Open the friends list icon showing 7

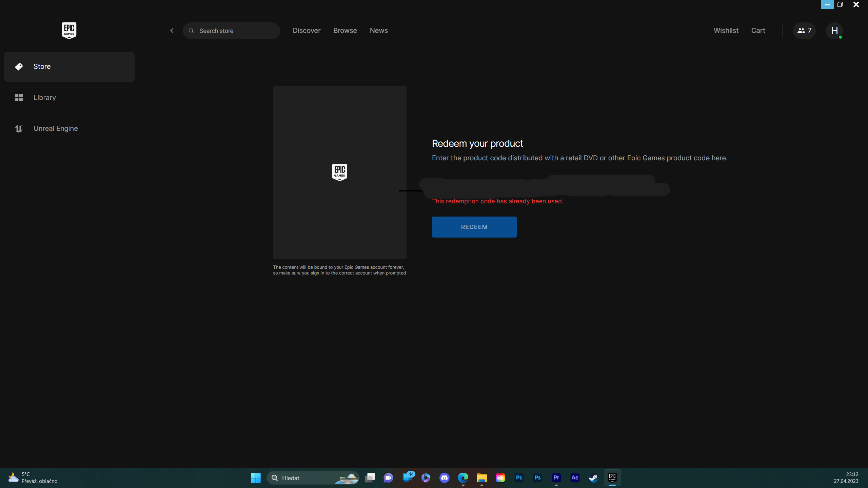(x=804, y=31)
